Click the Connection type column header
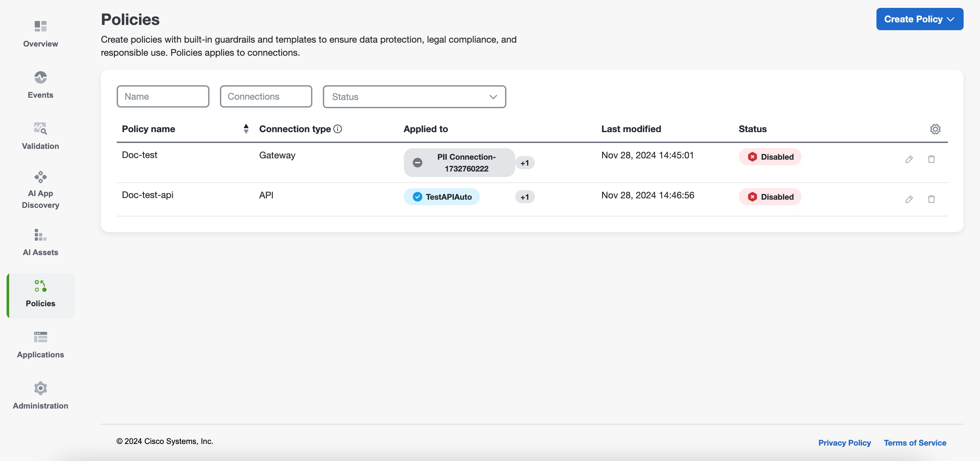Screen dimensions: 980x461 [x=295, y=129]
